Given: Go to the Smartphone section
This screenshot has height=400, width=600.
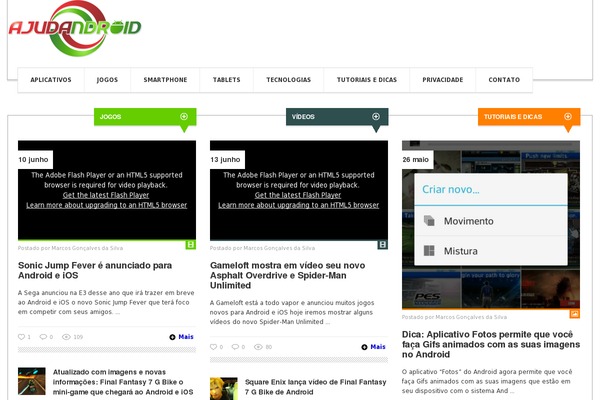Looking at the screenshot, I should click(x=165, y=80).
